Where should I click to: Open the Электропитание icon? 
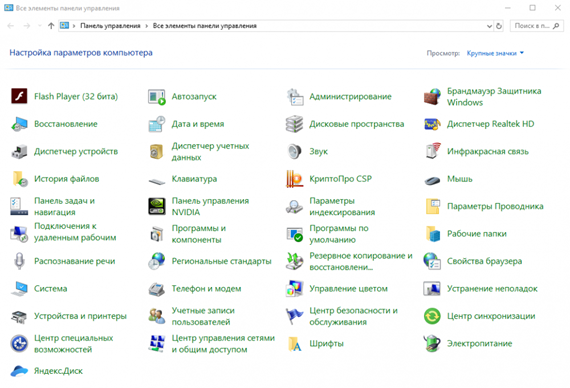pos(432,343)
